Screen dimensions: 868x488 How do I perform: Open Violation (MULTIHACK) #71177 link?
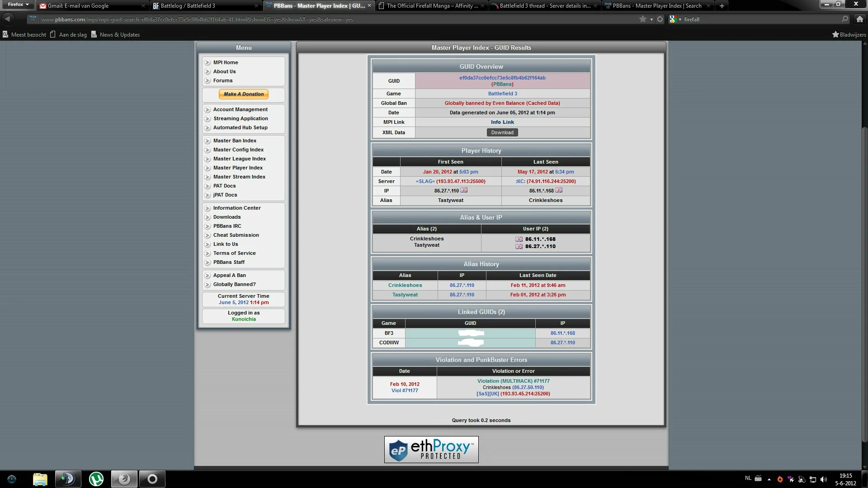click(513, 381)
